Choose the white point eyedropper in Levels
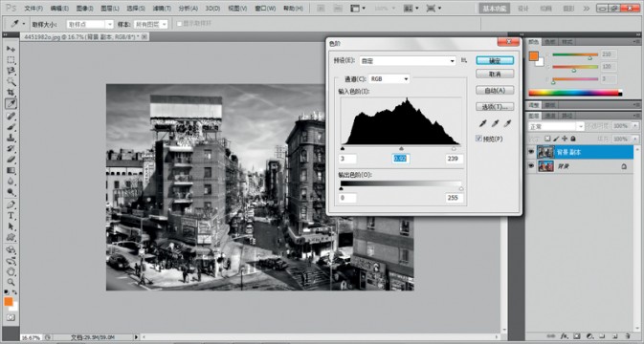 point(508,123)
